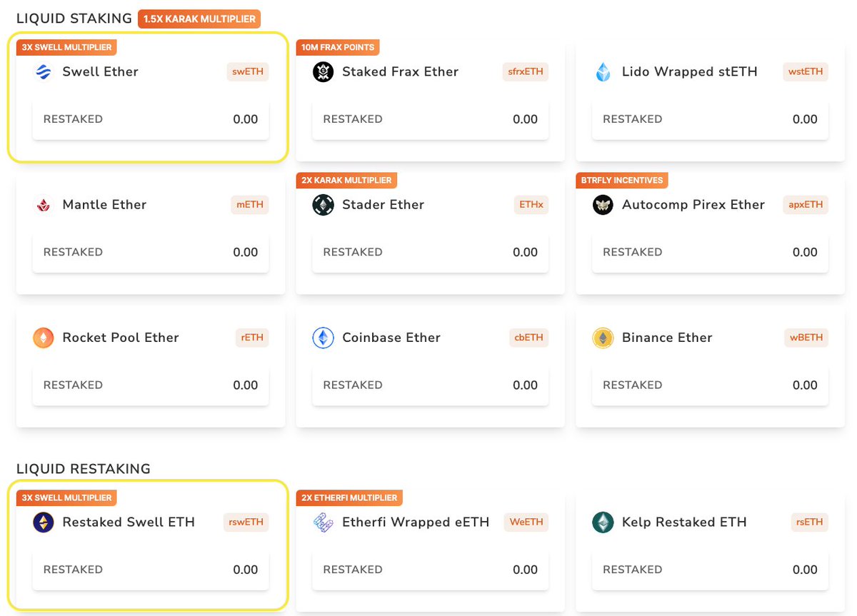Screen dimensions: 857x616
Task: Select the rswETH ticker tag
Action: [246, 522]
